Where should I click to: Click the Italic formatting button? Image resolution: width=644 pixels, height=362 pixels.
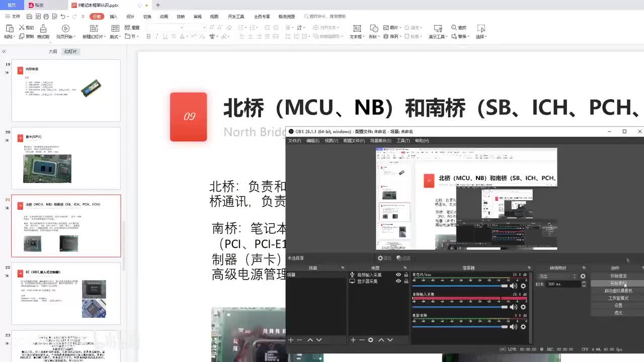(x=157, y=36)
